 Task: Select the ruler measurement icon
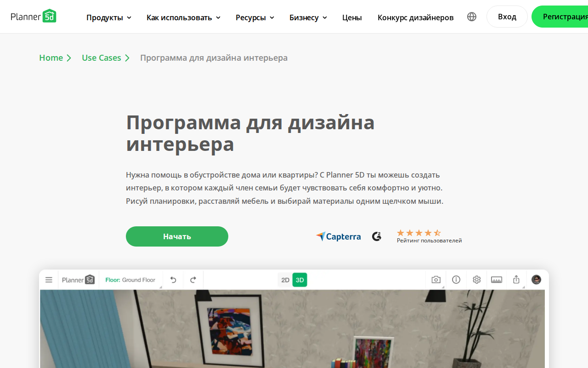pos(497,280)
